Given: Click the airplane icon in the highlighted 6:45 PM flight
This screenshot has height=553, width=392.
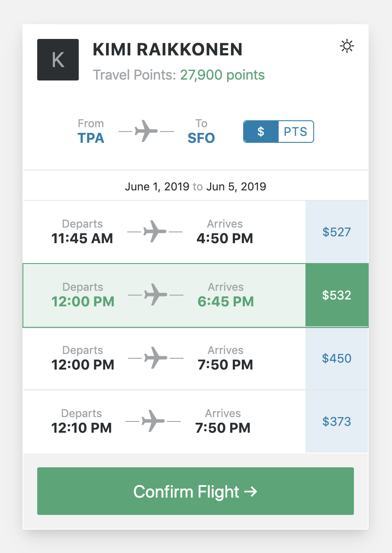Looking at the screenshot, I should coord(156,295).
